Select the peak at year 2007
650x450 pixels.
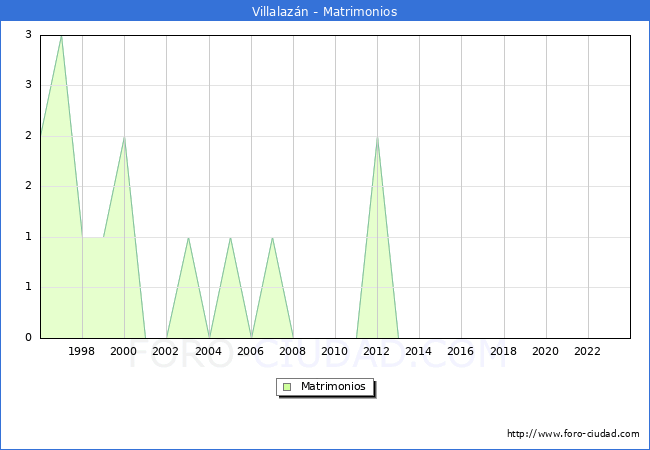coord(272,238)
